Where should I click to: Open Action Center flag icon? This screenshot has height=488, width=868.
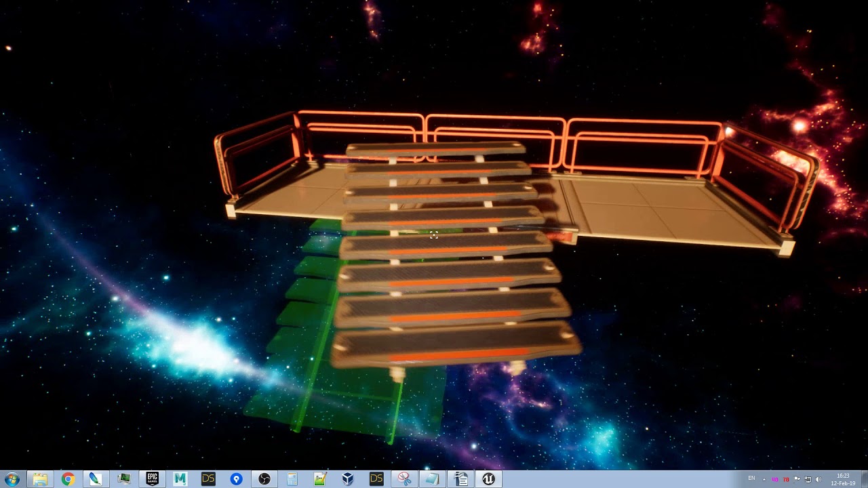(797, 479)
